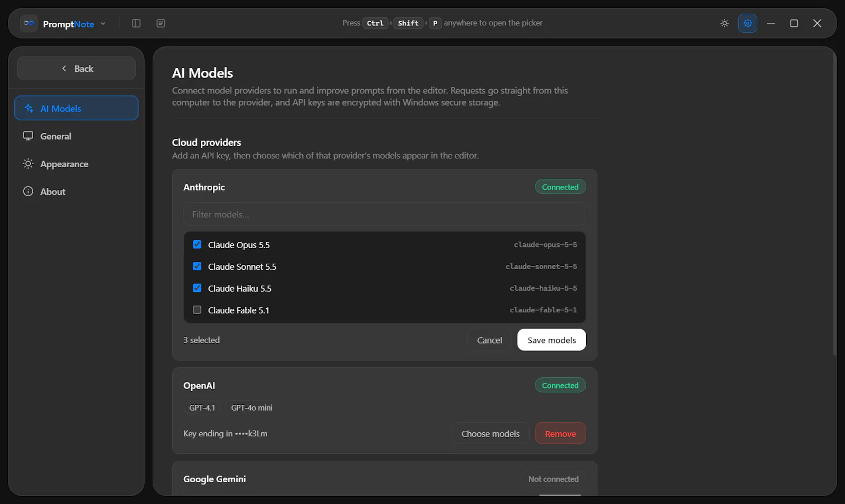Image resolution: width=845 pixels, height=504 pixels.
Task: Click the Google Gemini Not connected badge
Action: [553, 479]
